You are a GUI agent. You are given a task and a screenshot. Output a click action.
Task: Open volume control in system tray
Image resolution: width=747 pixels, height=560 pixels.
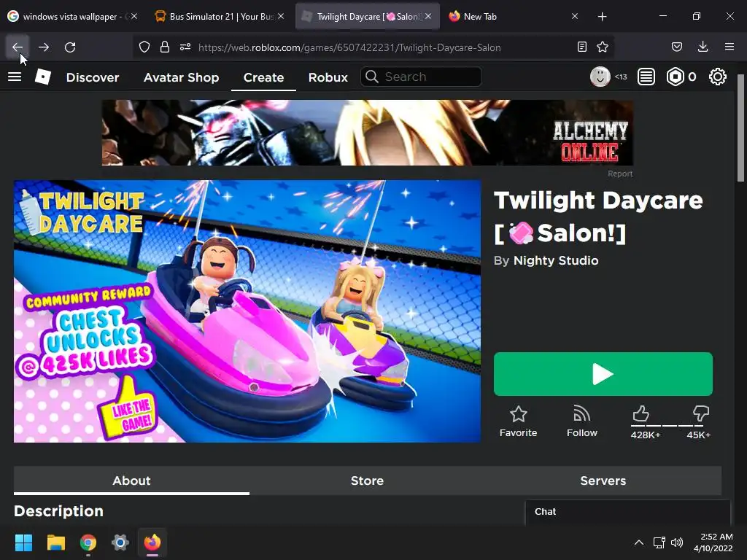(x=676, y=542)
